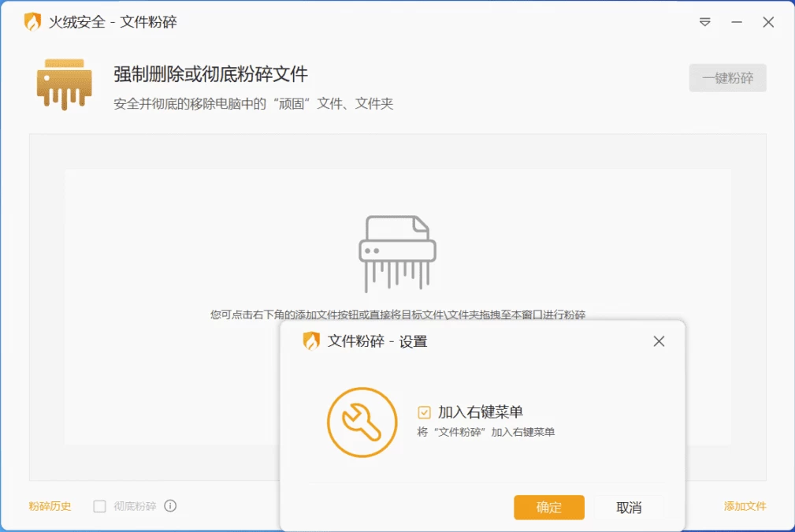
Task: Click the 添加文件 link
Action: click(745, 506)
